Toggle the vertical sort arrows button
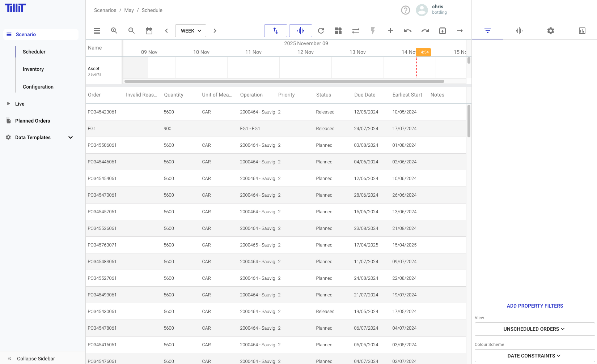The image size is (597, 364). point(276,31)
